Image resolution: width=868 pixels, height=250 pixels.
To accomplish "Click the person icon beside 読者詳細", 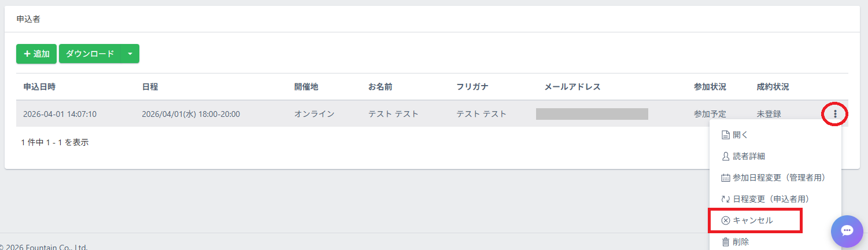I will coord(726,156).
